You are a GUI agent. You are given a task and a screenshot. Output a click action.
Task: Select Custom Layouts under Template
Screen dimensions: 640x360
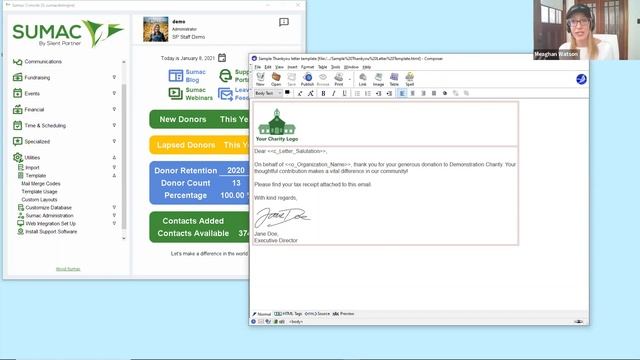[39, 200]
